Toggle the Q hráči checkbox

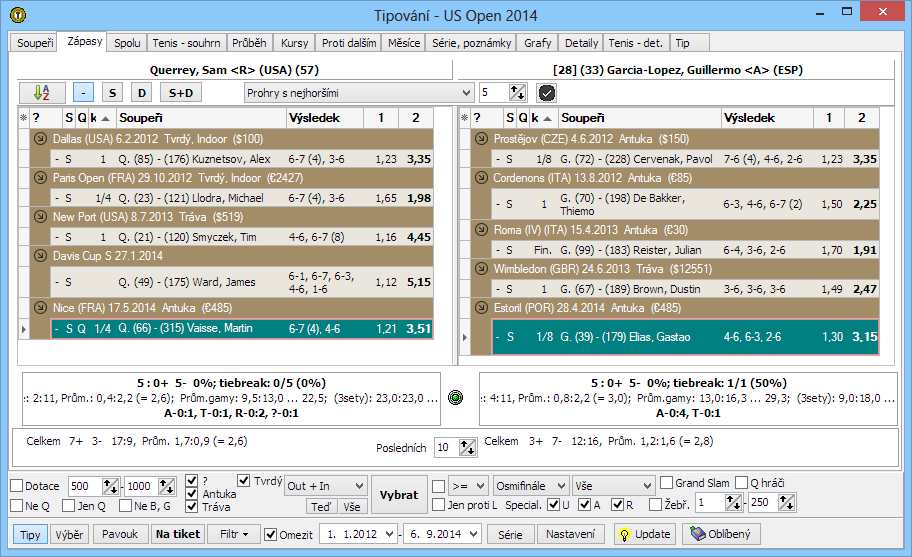pos(742,483)
